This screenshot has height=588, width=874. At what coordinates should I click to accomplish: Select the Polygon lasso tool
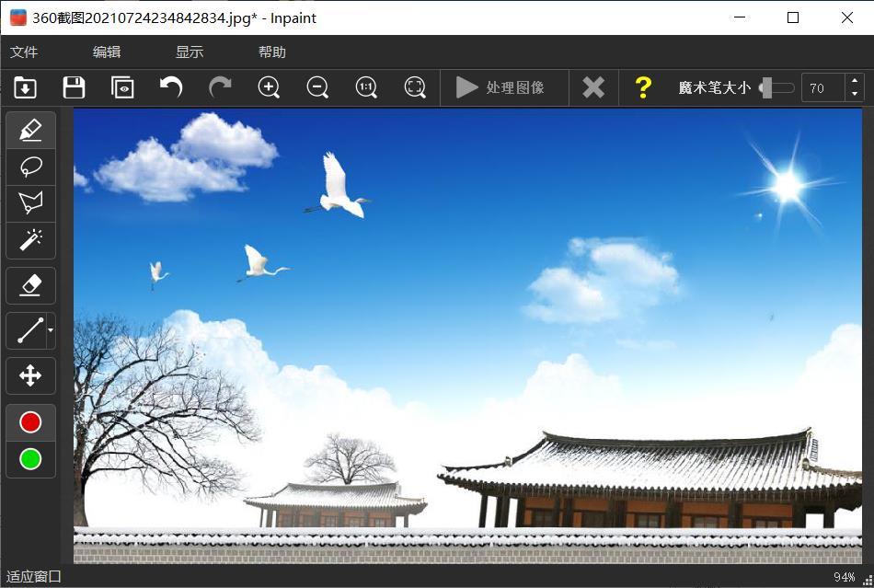[30, 203]
